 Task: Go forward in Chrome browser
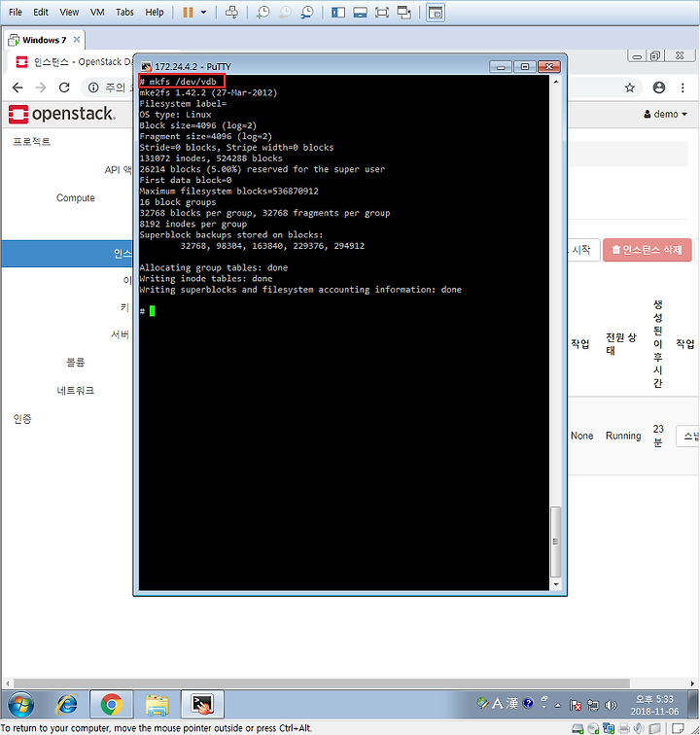click(41, 87)
